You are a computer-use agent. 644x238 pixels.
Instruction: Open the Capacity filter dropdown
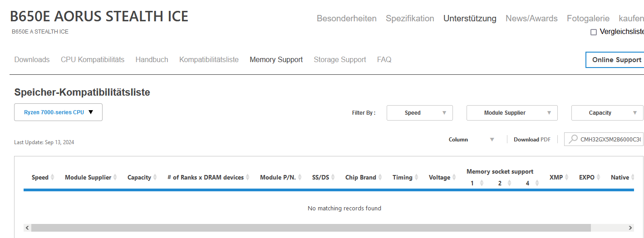pos(607,113)
